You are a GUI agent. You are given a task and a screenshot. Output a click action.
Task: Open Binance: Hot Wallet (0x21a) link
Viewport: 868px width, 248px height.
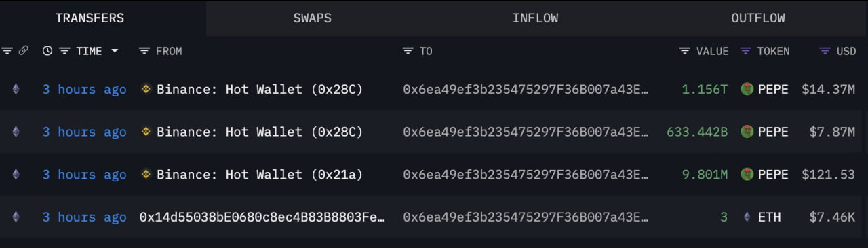point(260,175)
